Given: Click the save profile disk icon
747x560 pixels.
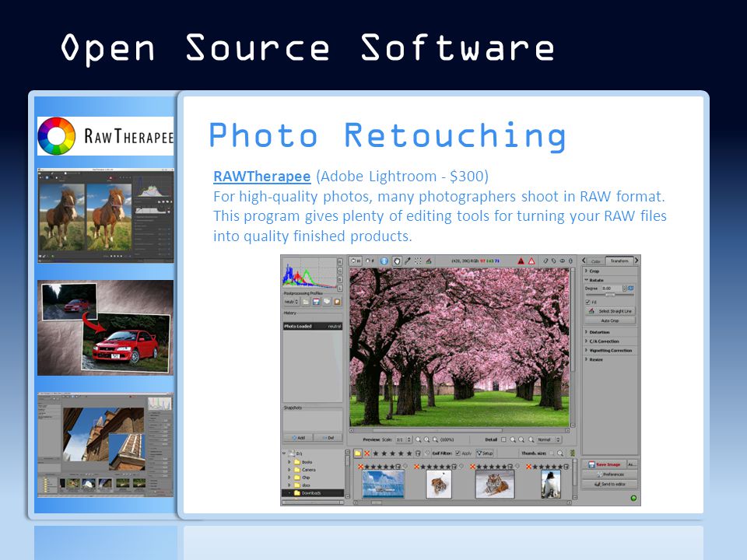Looking at the screenshot, I should click(x=317, y=302).
